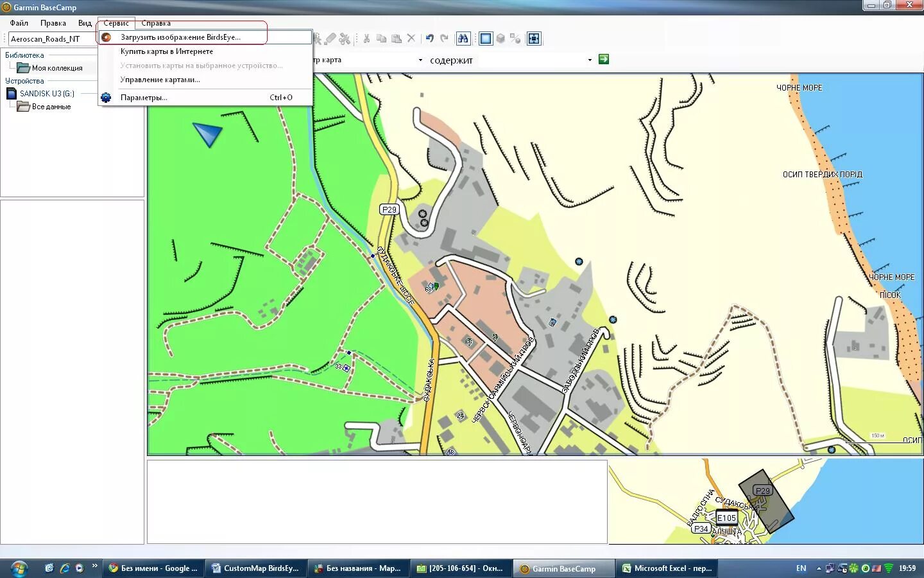Click the green wireless signal tray icon
Screen dimensions: 924x578
(889, 568)
